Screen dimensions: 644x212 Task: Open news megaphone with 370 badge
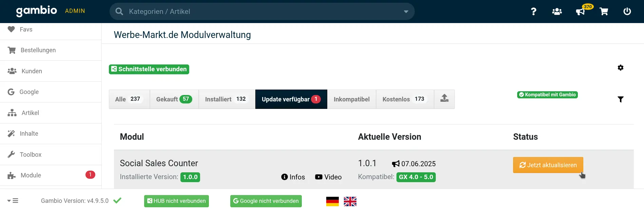tap(581, 12)
